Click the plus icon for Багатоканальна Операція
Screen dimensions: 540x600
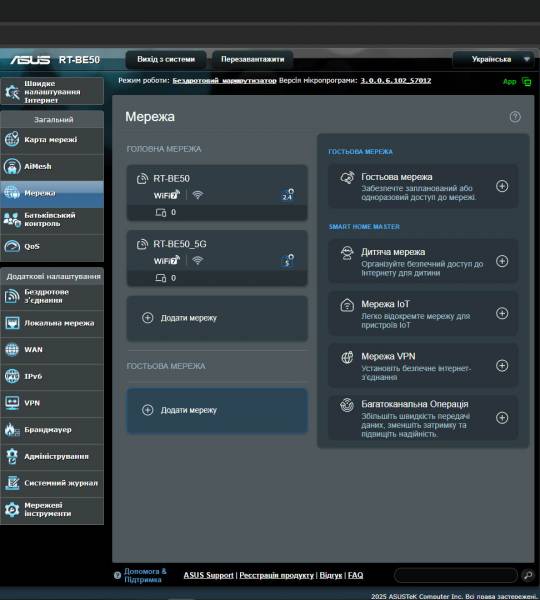[502, 417]
